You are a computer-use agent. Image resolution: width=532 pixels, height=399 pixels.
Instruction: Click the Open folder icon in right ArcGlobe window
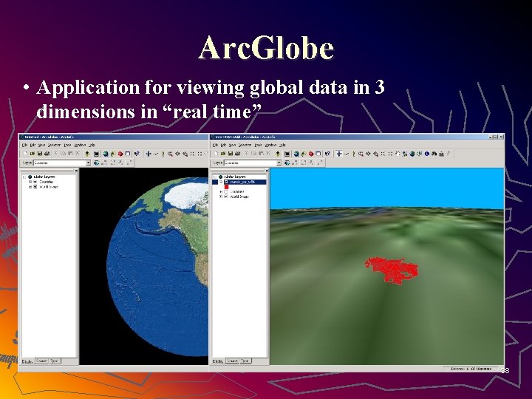[x=223, y=154]
